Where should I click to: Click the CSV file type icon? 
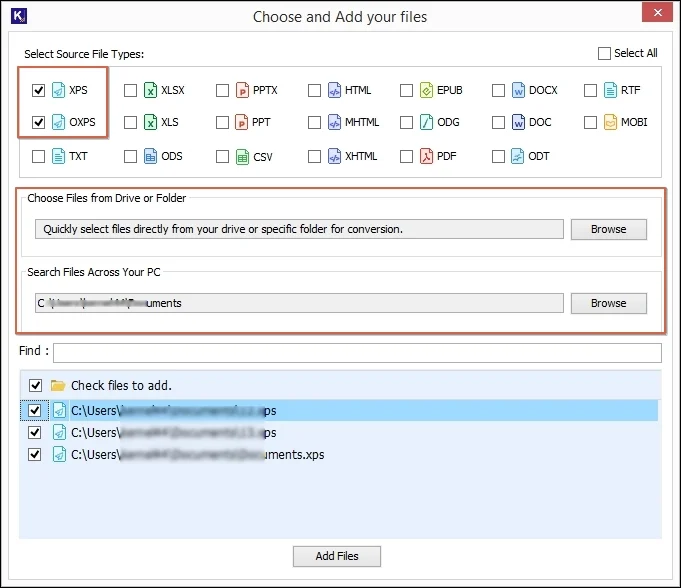click(x=242, y=156)
